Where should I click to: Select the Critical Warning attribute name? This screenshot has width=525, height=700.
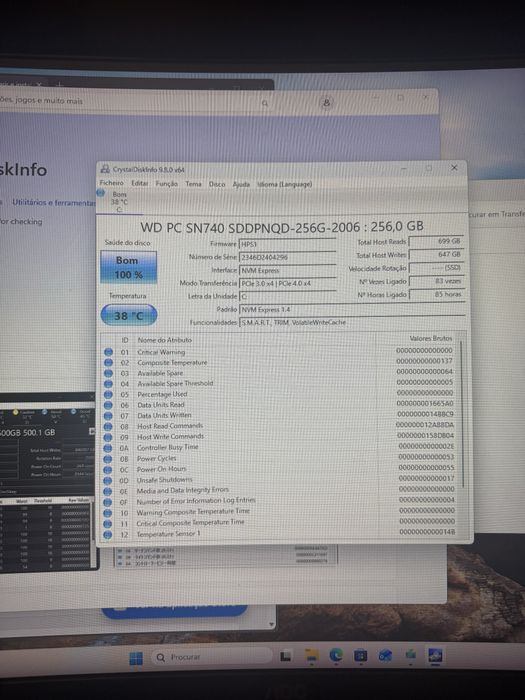click(161, 352)
